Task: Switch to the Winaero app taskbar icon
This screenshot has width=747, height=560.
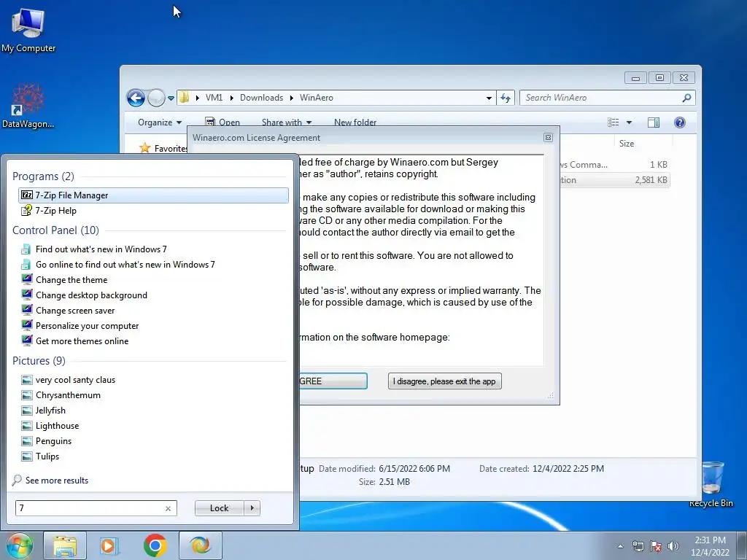Action: pyautogui.click(x=200, y=545)
